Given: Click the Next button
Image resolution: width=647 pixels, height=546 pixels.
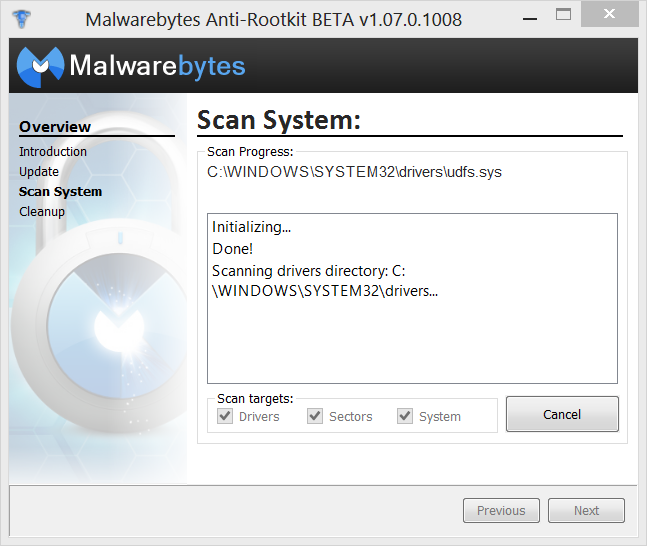Looking at the screenshot, I should click(586, 511).
